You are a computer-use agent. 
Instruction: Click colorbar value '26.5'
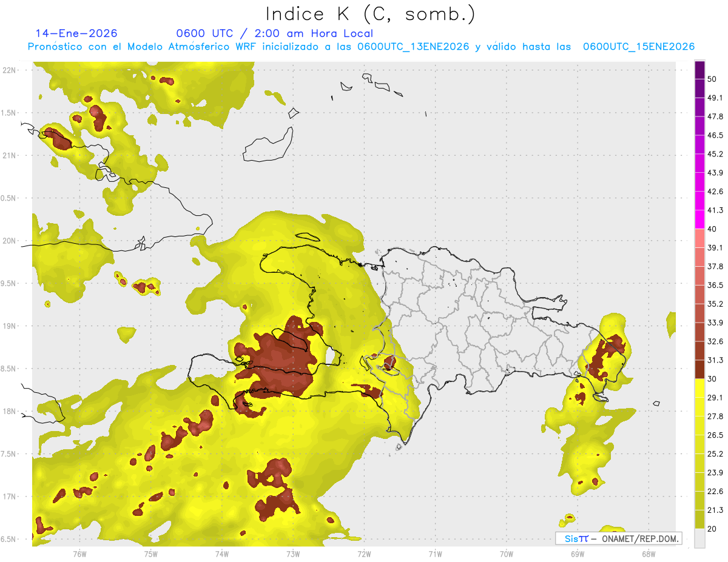[x=715, y=435]
